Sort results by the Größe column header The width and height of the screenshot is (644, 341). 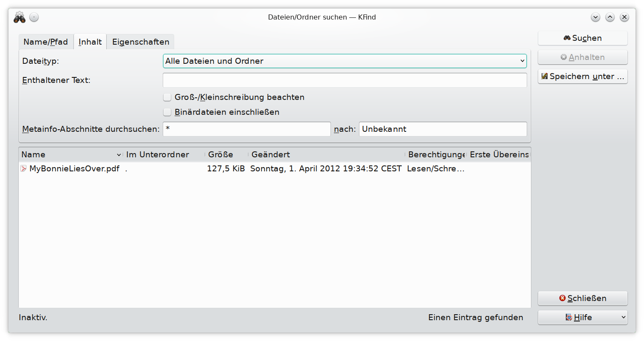(x=220, y=155)
